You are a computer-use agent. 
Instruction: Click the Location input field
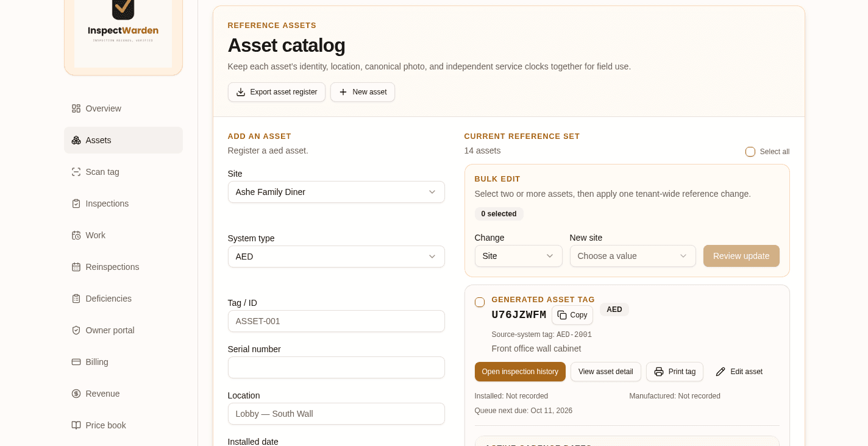click(336, 414)
